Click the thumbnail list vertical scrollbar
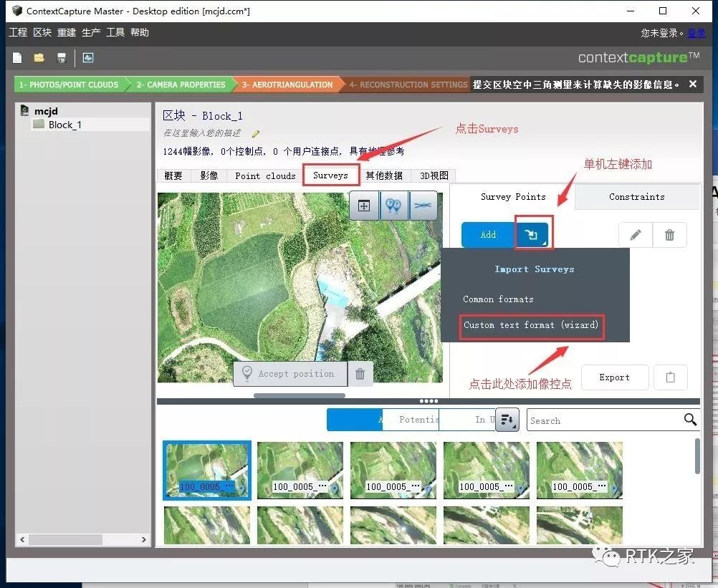The width and height of the screenshot is (718, 588). (697, 456)
